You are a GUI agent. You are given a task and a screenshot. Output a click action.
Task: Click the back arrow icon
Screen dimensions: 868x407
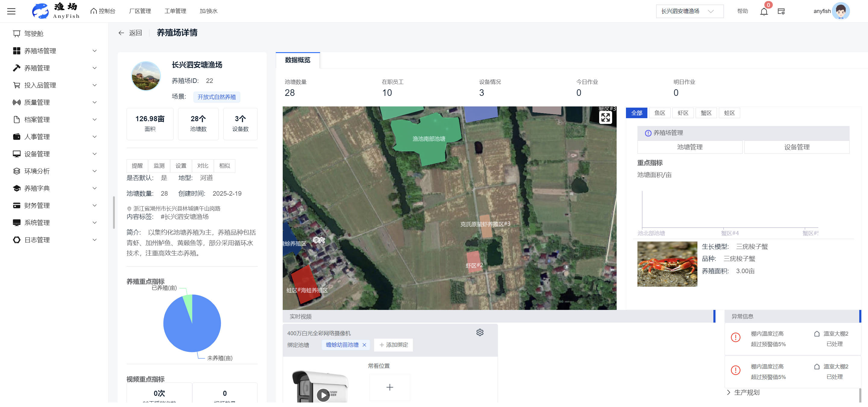tap(121, 33)
